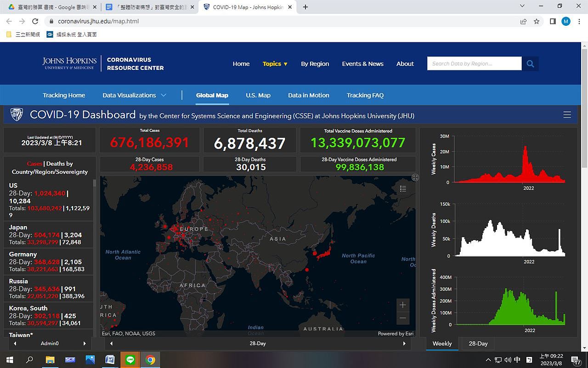Expand the Topics dropdown menu
Image resolution: width=588 pixels, height=368 pixels.
click(275, 63)
